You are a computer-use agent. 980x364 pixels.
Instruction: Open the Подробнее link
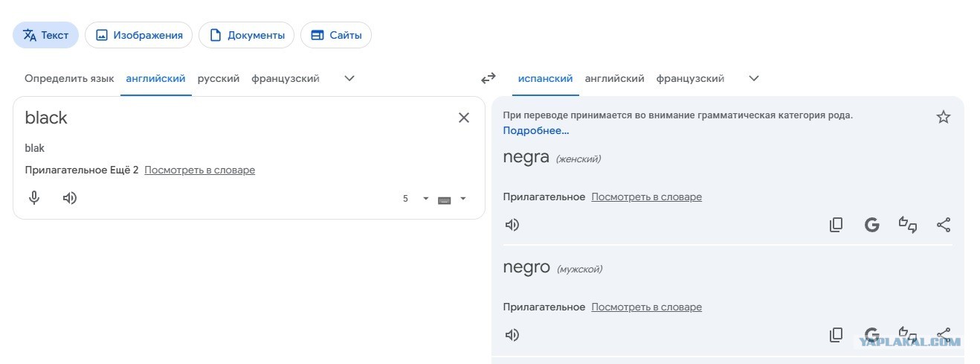[536, 130]
